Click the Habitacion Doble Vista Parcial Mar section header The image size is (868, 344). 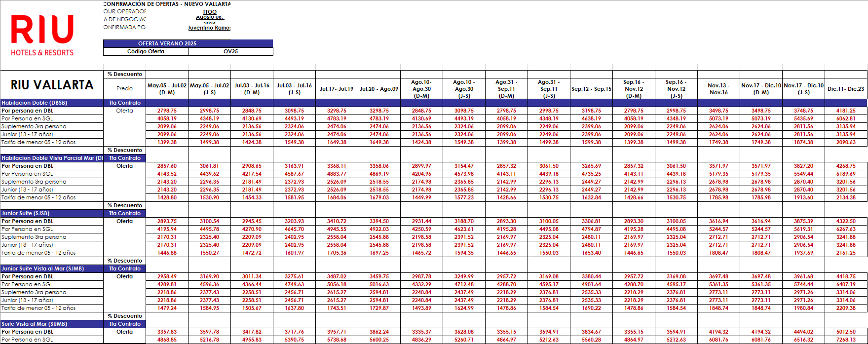52,158
